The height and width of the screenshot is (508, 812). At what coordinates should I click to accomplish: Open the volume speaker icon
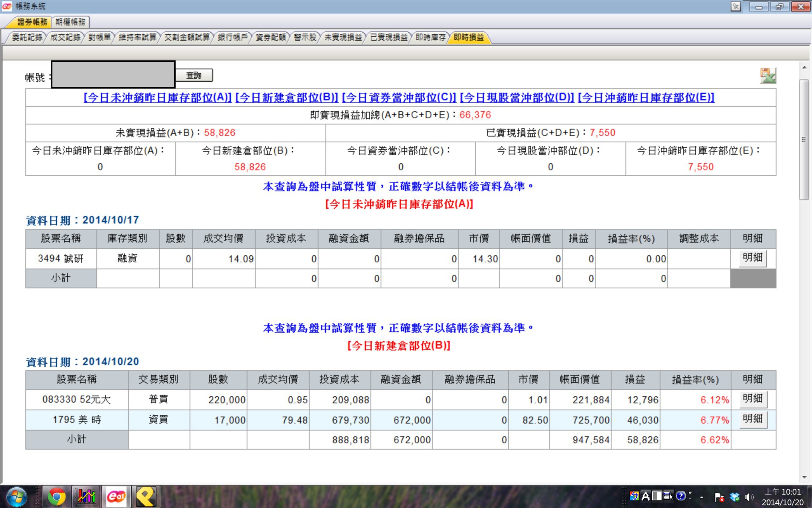(749, 497)
